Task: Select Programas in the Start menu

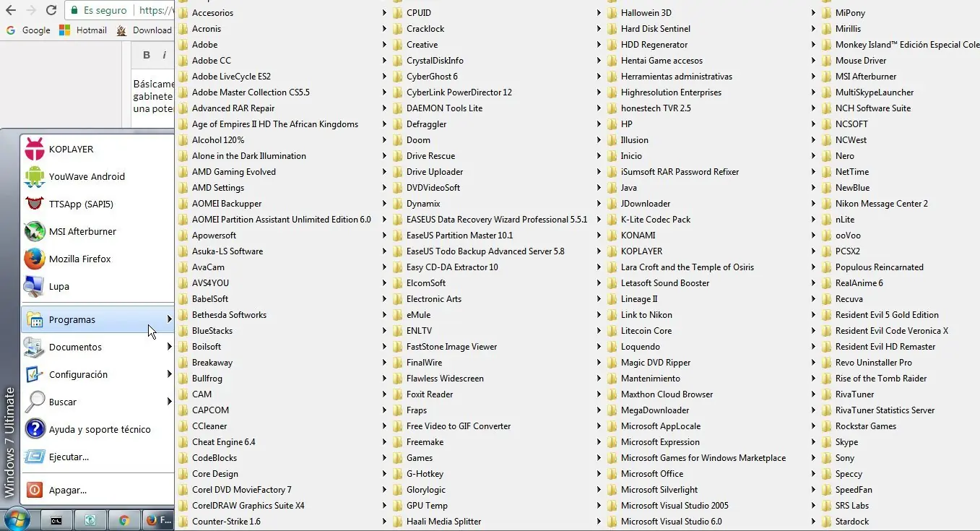Action: coord(97,319)
